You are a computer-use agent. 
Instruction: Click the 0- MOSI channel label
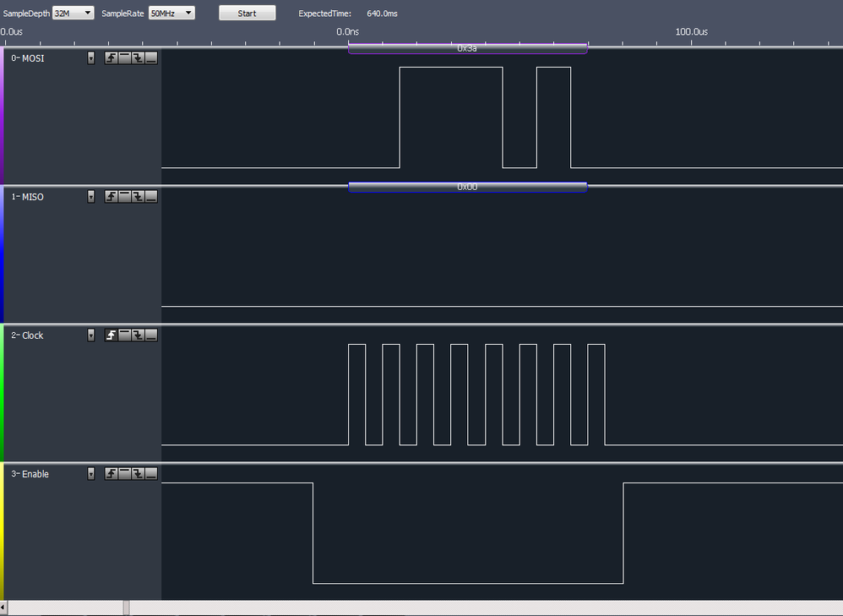pyautogui.click(x=28, y=58)
